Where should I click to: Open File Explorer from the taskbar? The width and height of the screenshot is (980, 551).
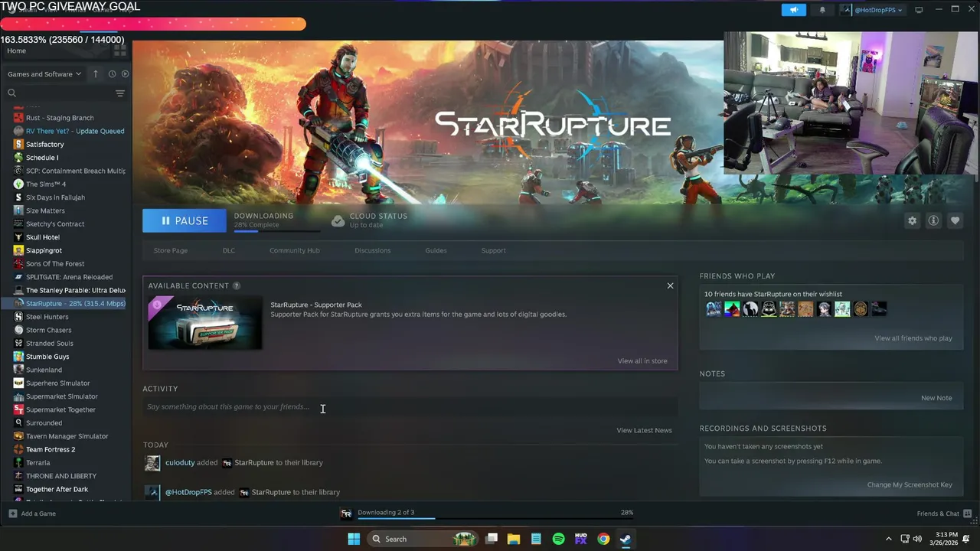tap(514, 539)
